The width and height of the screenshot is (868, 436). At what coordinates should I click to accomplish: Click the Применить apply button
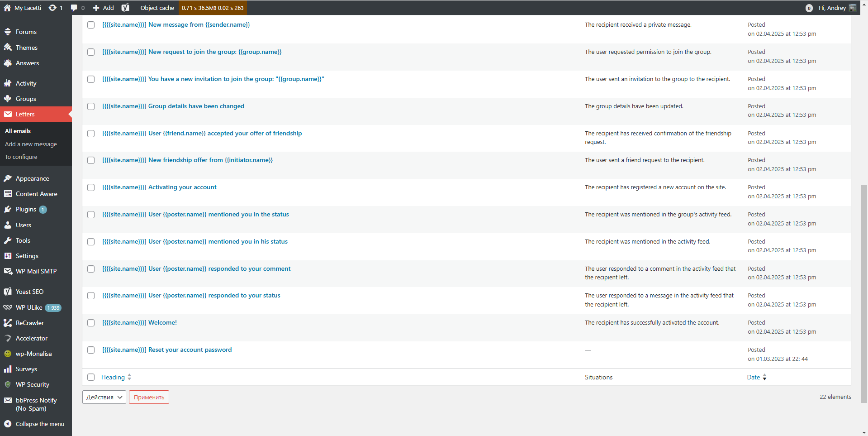click(x=149, y=397)
